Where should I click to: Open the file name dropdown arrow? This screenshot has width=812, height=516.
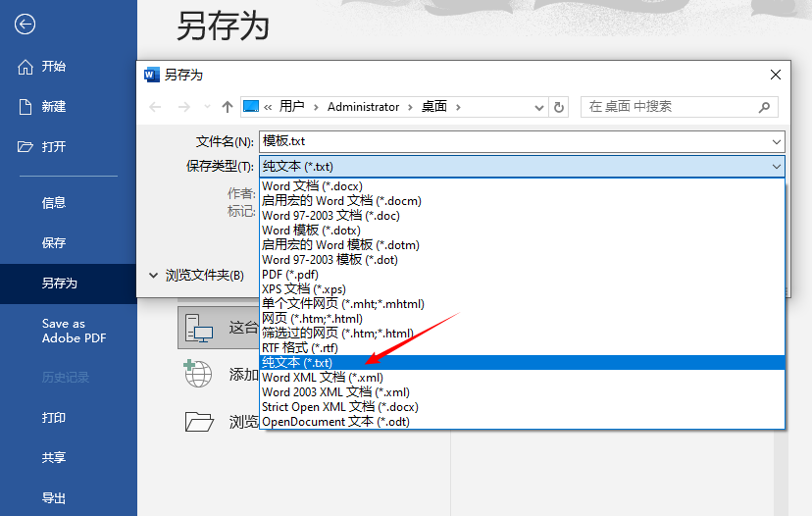pyautogui.click(x=777, y=141)
